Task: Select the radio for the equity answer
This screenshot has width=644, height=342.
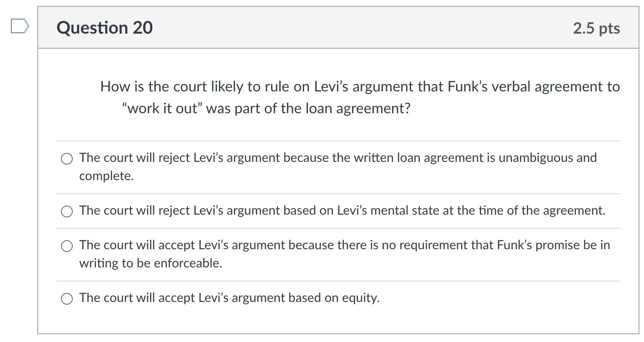Action: pyautogui.click(x=66, y=298)
